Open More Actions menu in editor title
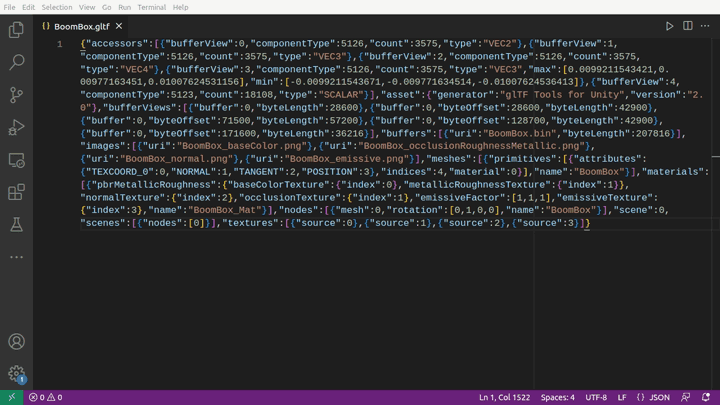Screen dimensions: 720x405 (705, 26)
